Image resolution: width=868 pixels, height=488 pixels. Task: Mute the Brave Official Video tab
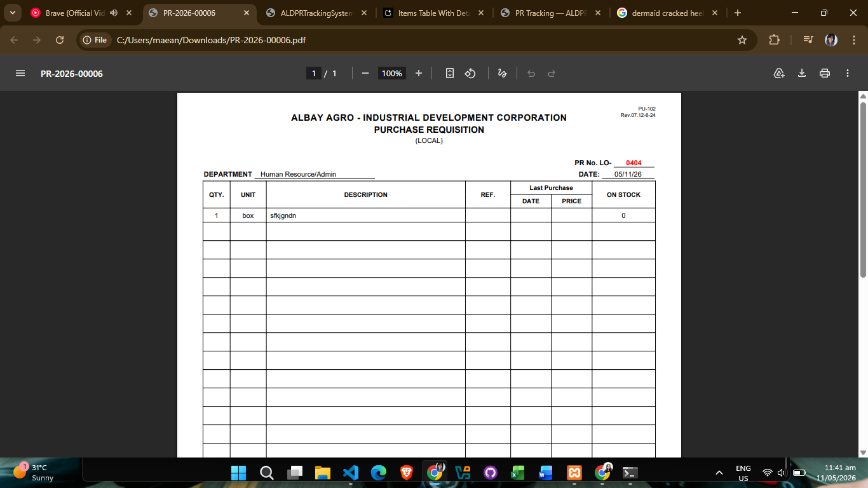114,13
